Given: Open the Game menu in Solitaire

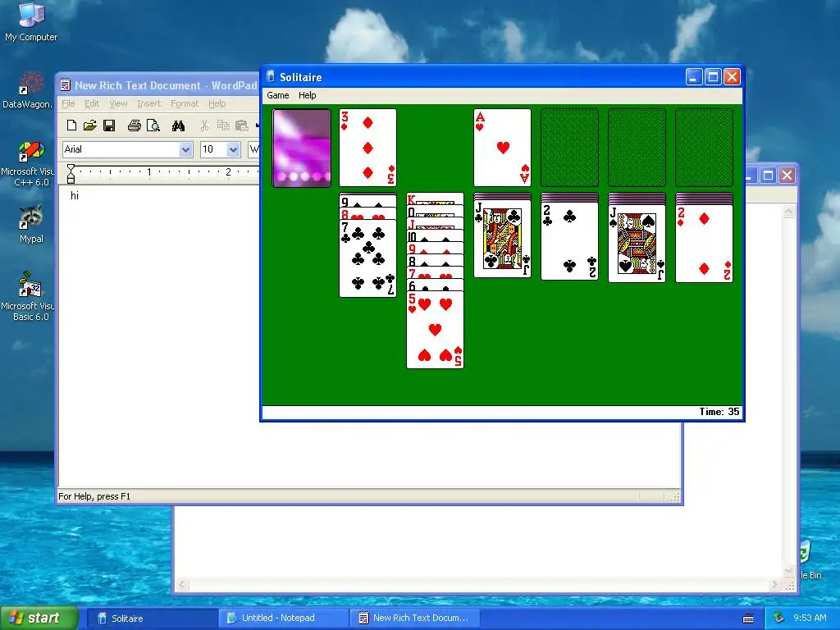Looking at the screenshot, I should (x=277, y=95).
